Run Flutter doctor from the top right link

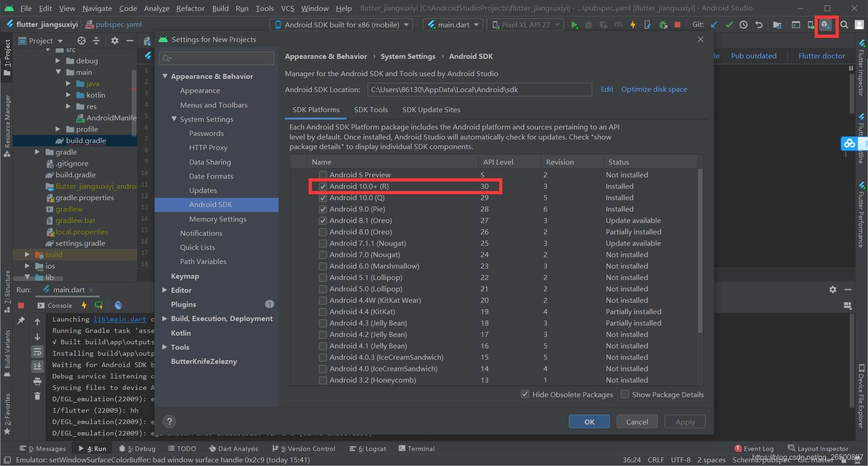click(x=821, y=56)
